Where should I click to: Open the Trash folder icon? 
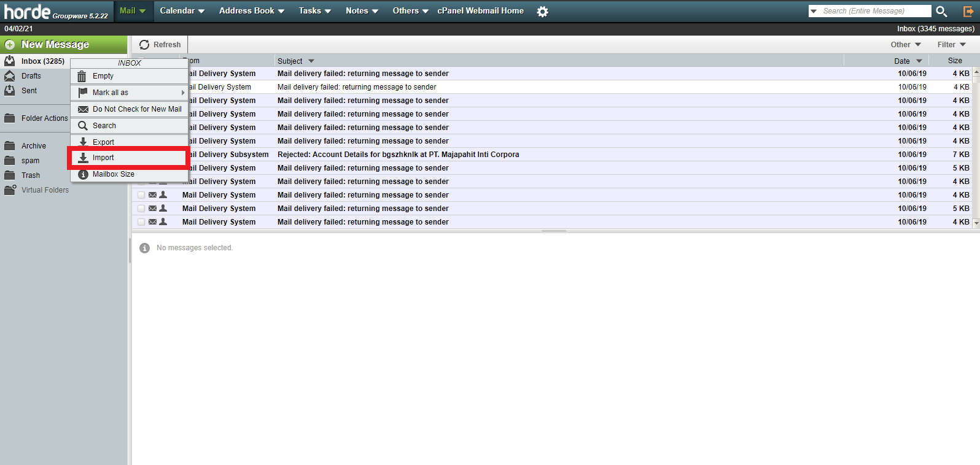tap(10, 175)
